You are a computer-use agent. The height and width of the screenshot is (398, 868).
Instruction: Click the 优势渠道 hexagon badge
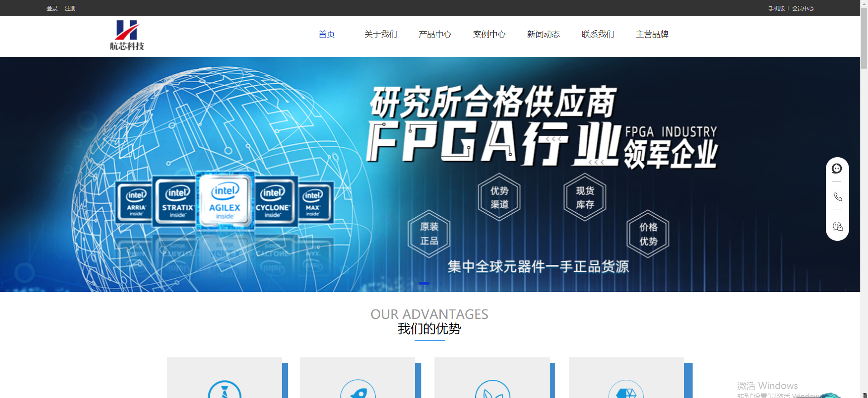(500, 197)
